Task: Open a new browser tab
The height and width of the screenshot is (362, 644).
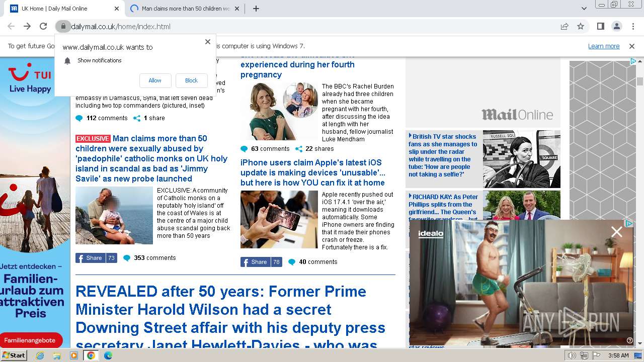Action: tap(256, 9)
